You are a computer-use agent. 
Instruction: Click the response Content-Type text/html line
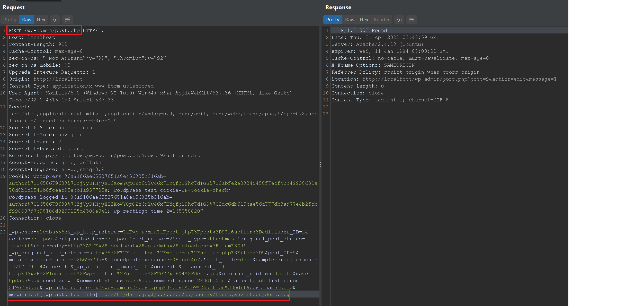click(x=390, y=100)
